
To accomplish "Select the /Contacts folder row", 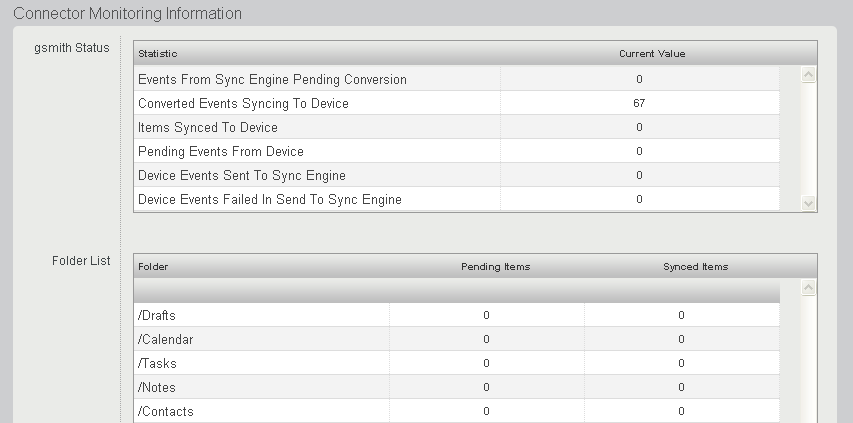I will 165,411.
